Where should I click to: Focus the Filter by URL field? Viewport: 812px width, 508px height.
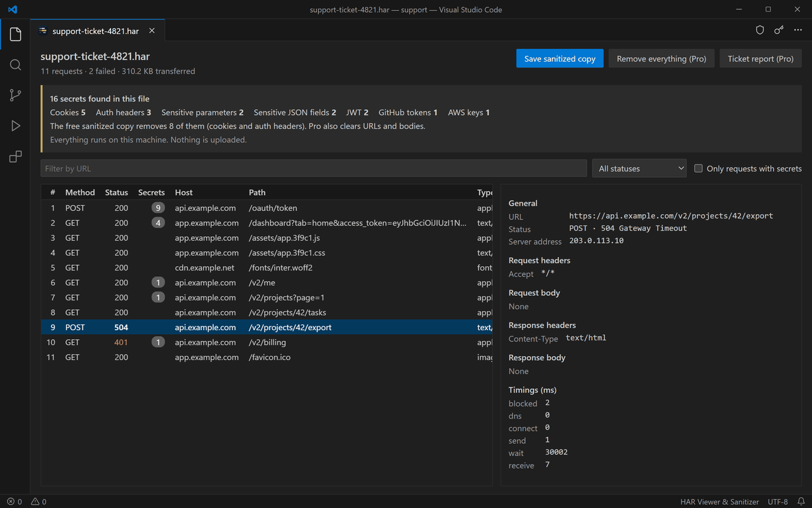pyautogui.click(x=313, y=168)
